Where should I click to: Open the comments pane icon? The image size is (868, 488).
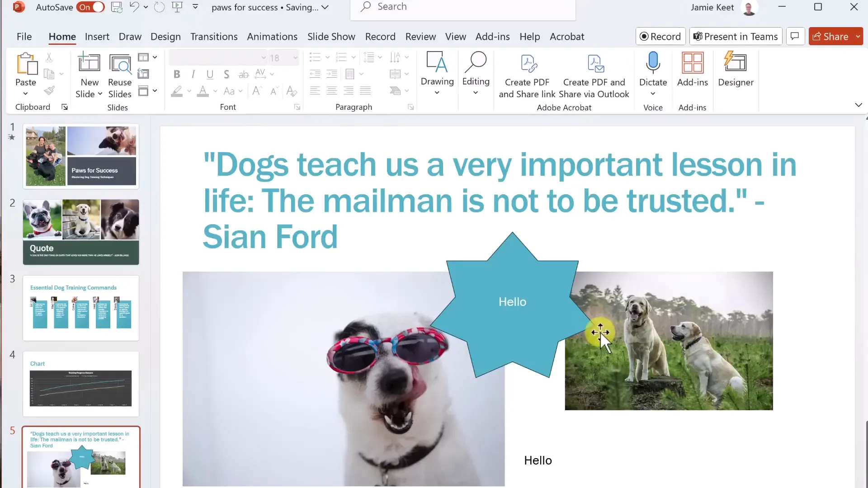[x=795, y=36]
